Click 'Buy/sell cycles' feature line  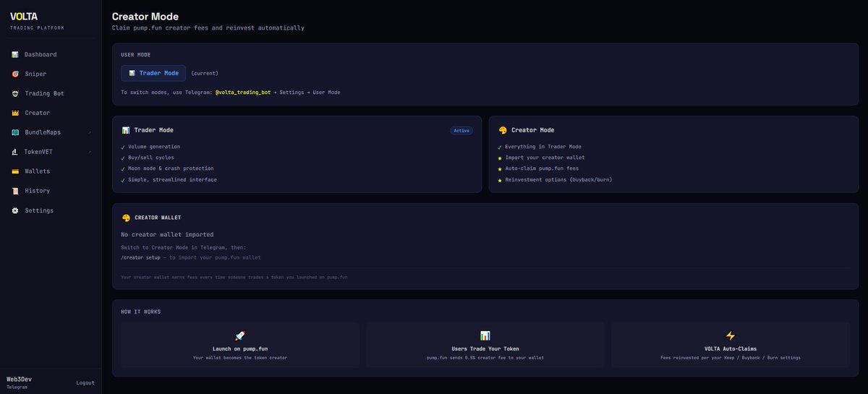click(151, 158)
